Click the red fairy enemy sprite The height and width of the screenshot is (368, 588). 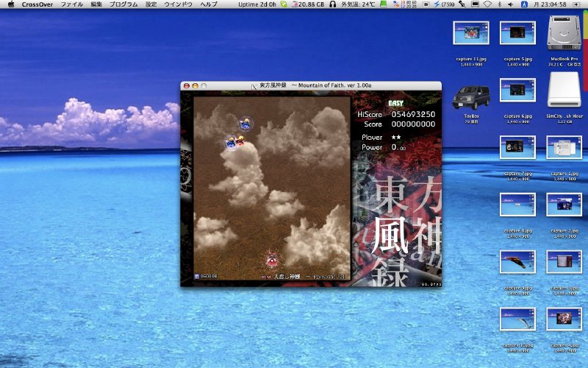[240, 141]
